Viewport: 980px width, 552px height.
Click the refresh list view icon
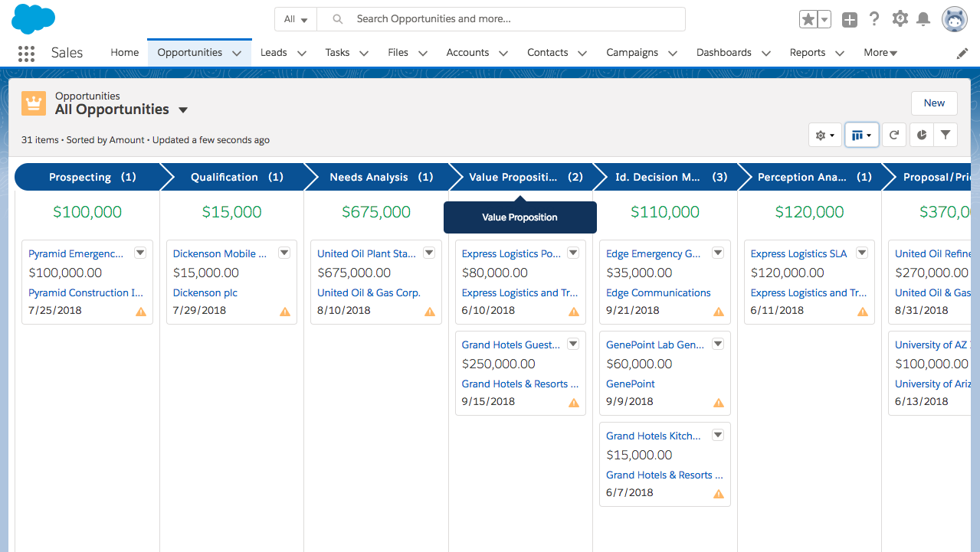(893, 134)
